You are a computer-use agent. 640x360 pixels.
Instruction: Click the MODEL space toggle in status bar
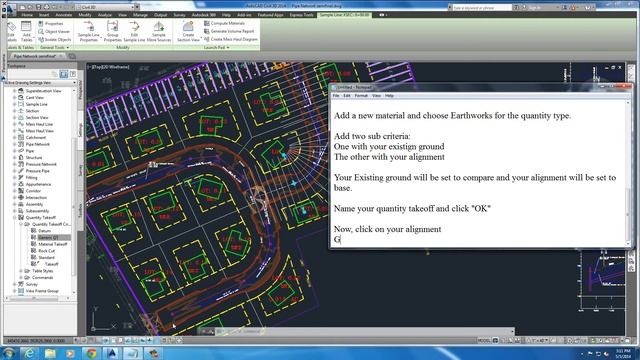[x=484, y=340]
